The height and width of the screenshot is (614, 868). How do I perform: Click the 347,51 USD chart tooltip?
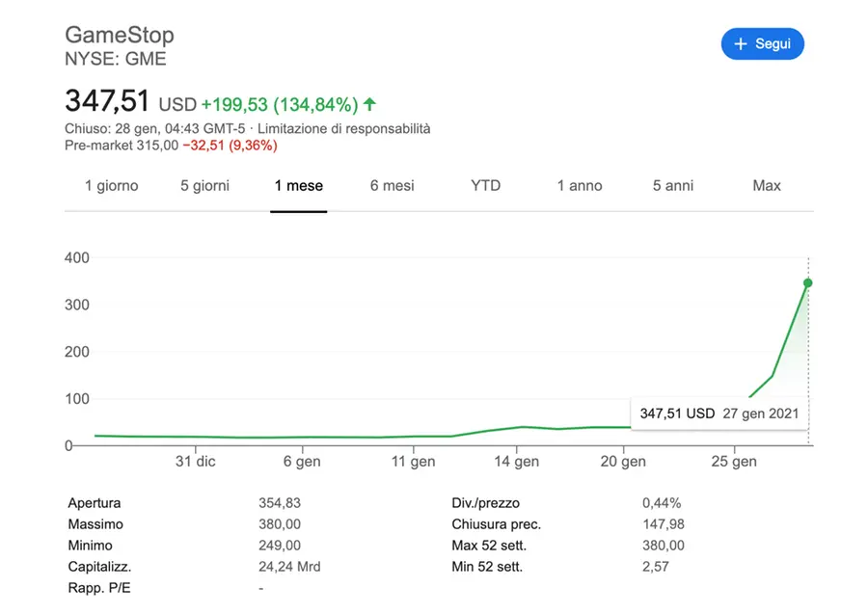719,414
